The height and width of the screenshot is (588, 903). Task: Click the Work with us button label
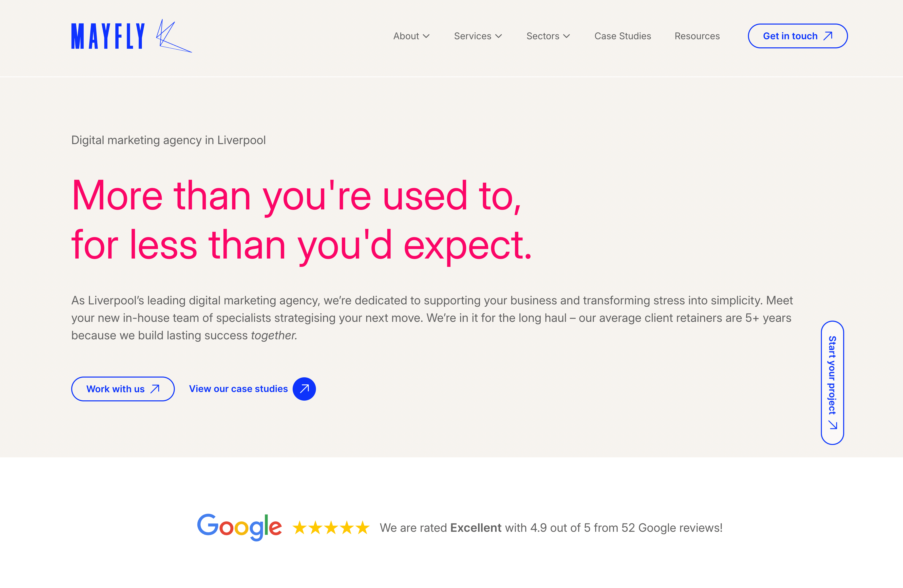115,389
